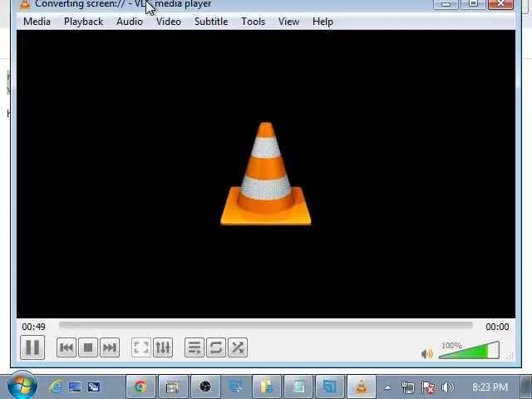This screenshot has width=532, height=399.
Task: Toggle fullscreen video mode
Action: point(141,347)
